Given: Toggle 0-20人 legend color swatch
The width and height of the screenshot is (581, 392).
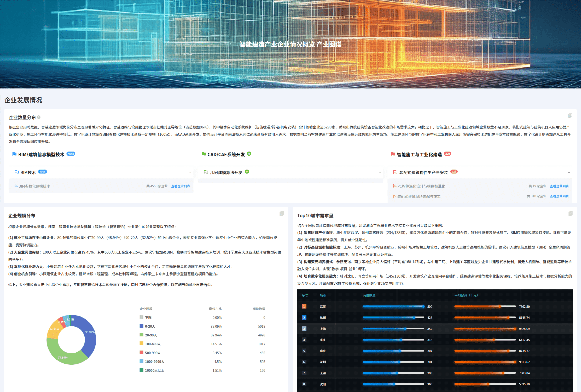Looking at the screenshot, I should coord(141,326).
